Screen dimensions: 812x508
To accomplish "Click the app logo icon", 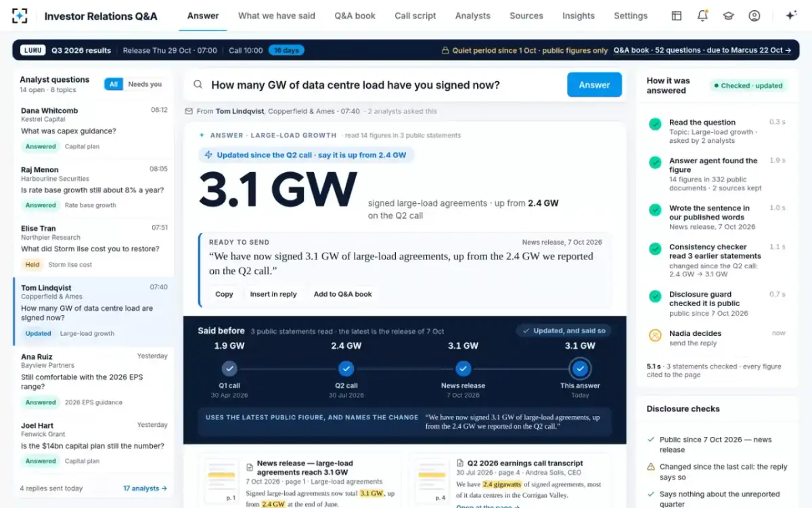I will (x=20, y=16).
